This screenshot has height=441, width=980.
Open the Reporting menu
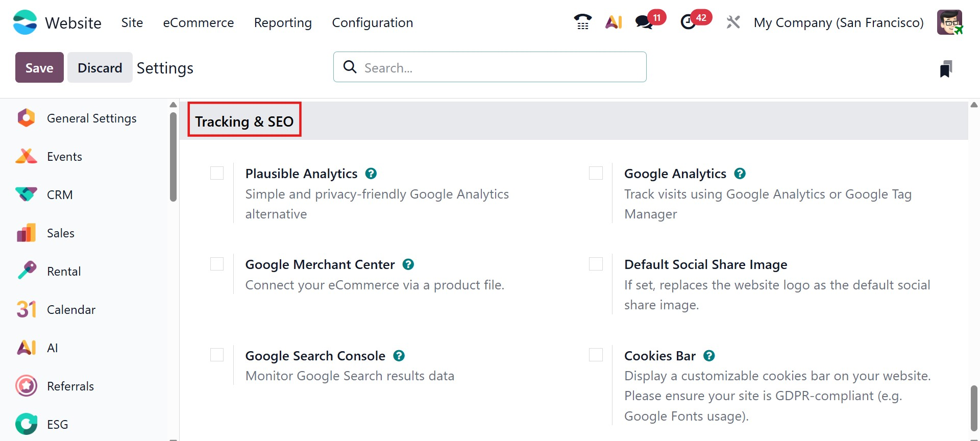pos(283,23)
